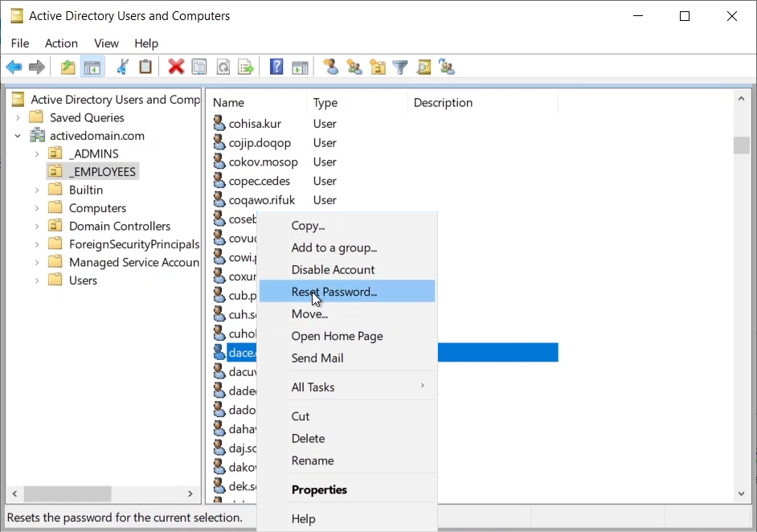Toggle the console tree visibility icon
The width and height of the screenshot is (757, 532).
pos(92,67)
